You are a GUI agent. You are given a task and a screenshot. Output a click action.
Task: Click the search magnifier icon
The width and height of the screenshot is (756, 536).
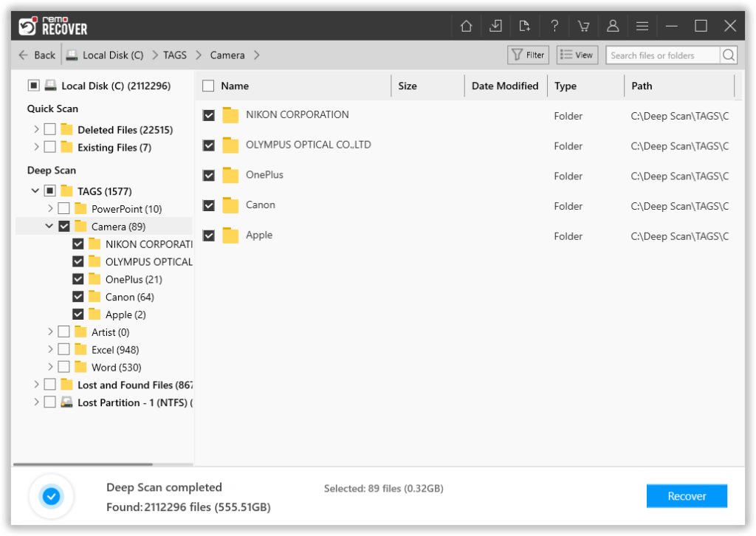point(729,55)
